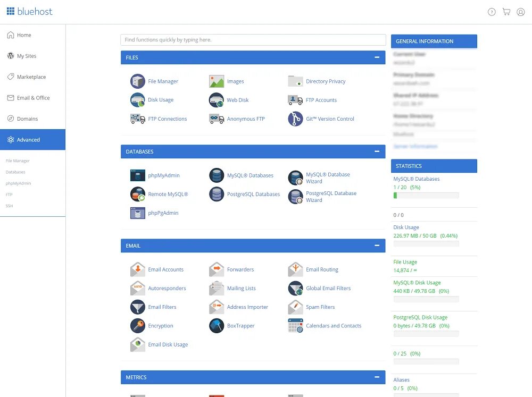The width and height of the screenshot is (532, 397).
Task: Open Calendars and Contacts
Action: 334,326
